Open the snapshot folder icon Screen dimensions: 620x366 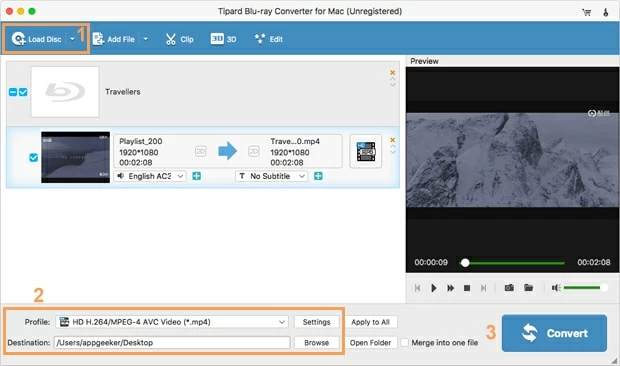(529, 287)
